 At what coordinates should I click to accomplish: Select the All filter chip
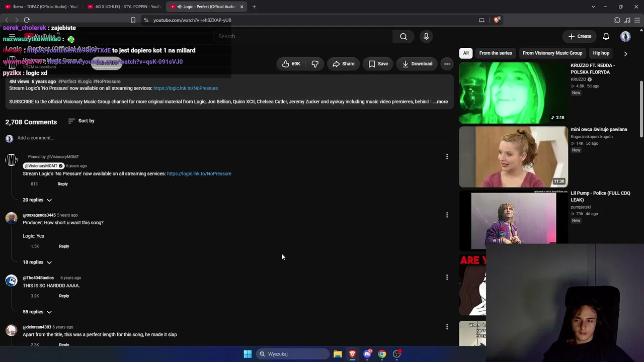tap(466, 53)
